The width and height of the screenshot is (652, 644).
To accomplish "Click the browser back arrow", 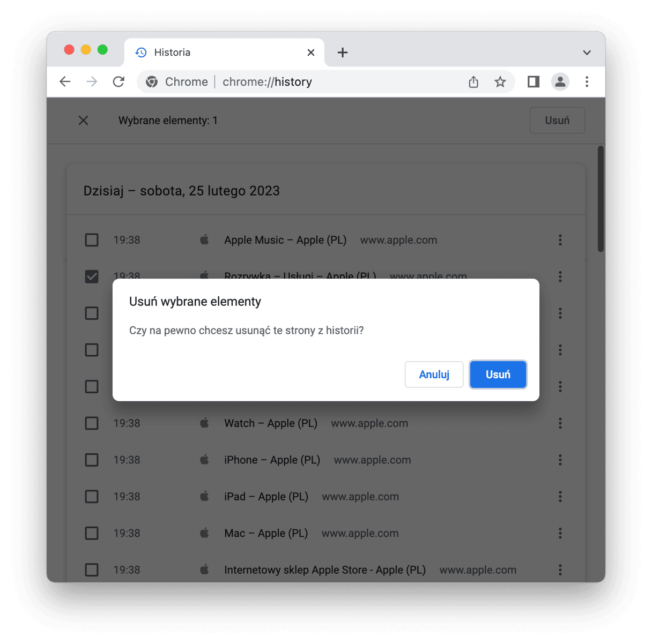I will (65, 81).
